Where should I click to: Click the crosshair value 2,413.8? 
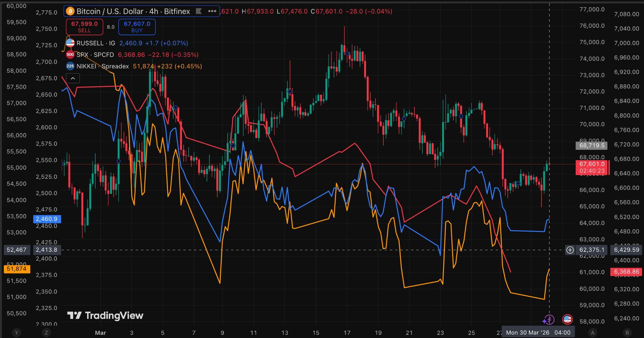47,250
